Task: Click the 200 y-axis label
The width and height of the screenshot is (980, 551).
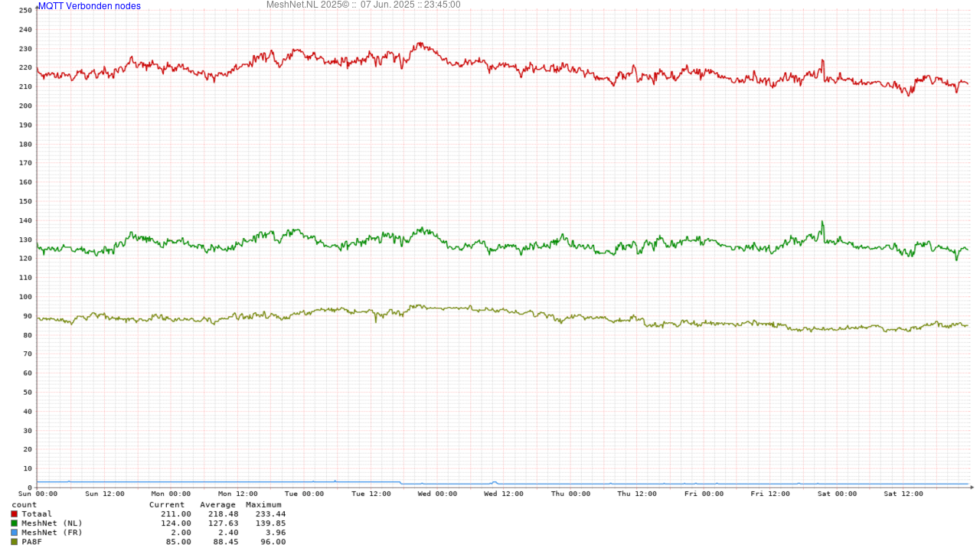Action: click(25, 106)
